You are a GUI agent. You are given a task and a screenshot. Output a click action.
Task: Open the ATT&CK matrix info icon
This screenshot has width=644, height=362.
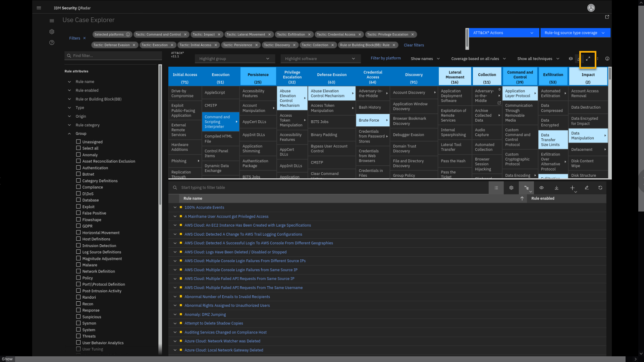pos(607,59)
